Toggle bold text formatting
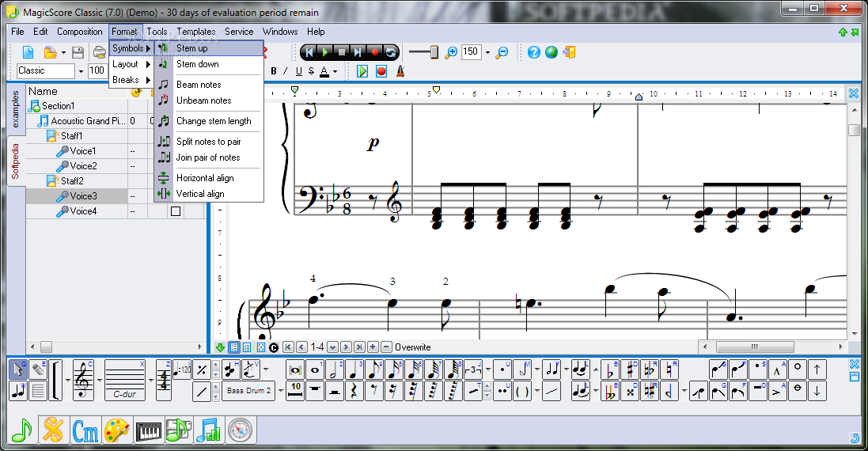868x451 pixels. click(274, 71)
